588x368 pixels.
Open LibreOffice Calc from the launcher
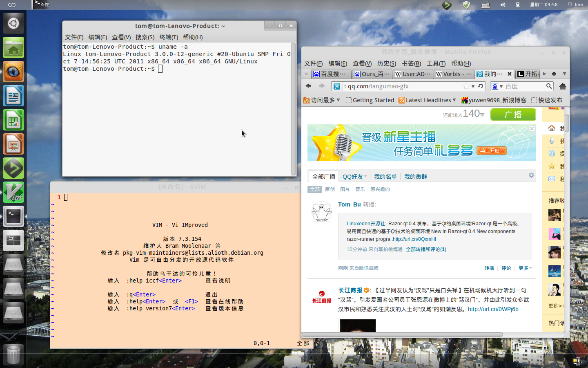tap(13, 120)
